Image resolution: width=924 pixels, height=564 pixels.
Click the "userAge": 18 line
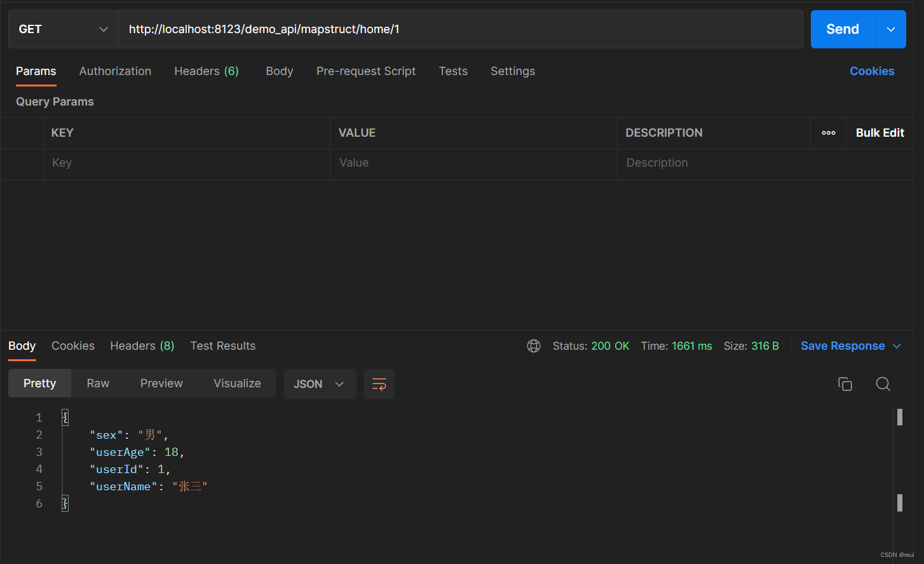click(137, 452)
